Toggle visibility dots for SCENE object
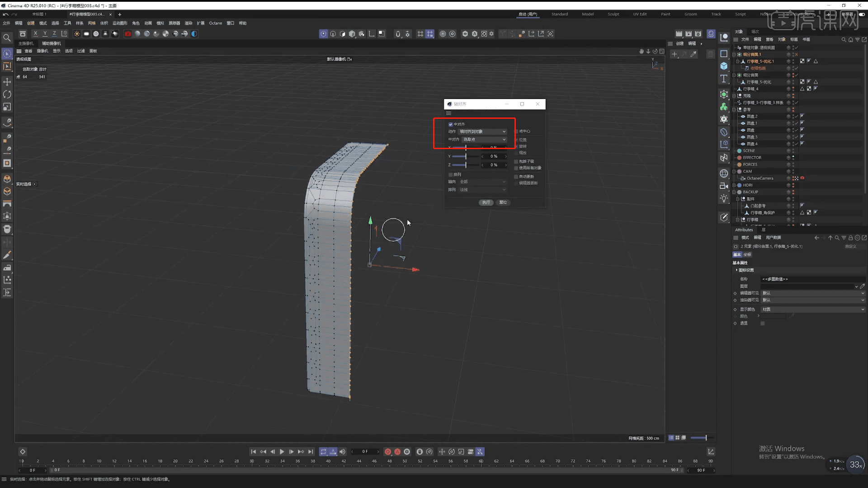 coord(793,151)
